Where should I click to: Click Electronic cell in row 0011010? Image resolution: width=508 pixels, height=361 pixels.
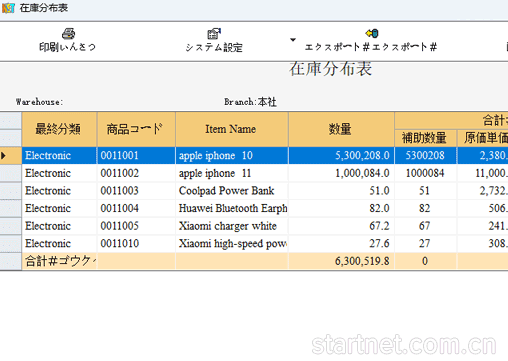59,244
